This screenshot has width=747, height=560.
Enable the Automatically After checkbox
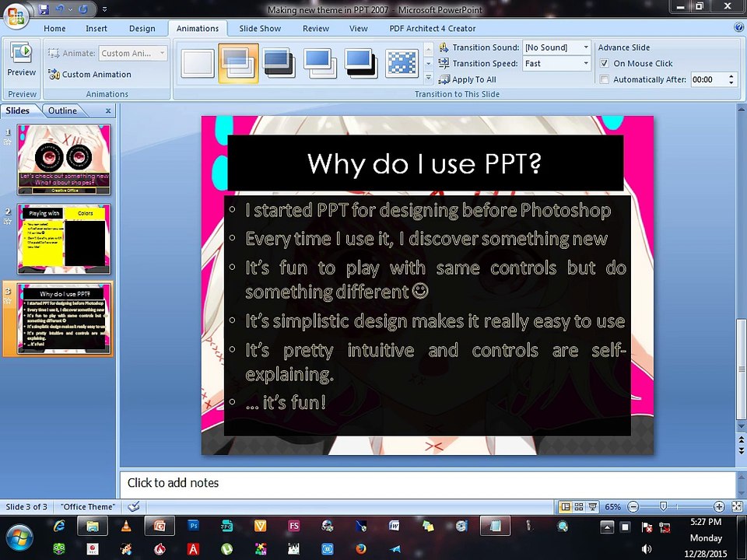tap(604, 79)
